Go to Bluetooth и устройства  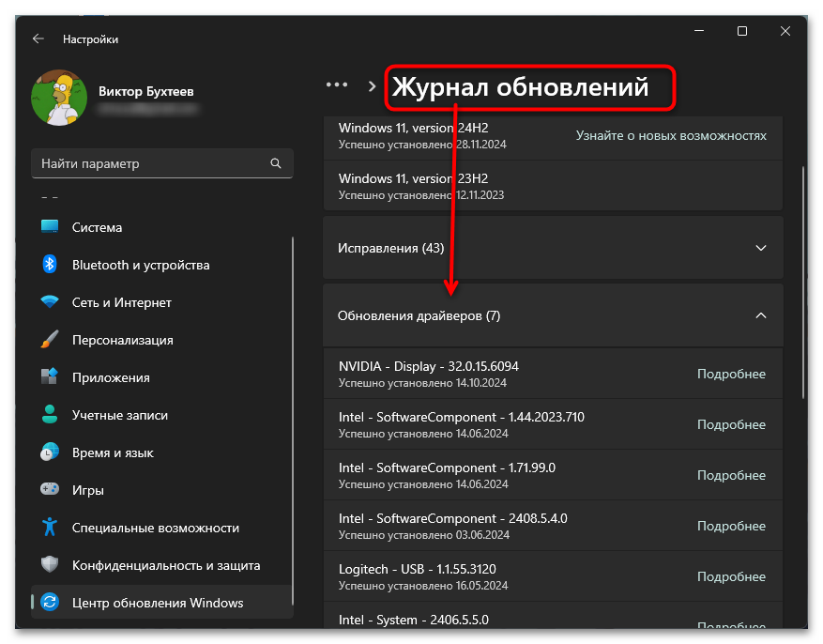coord(161,265)
